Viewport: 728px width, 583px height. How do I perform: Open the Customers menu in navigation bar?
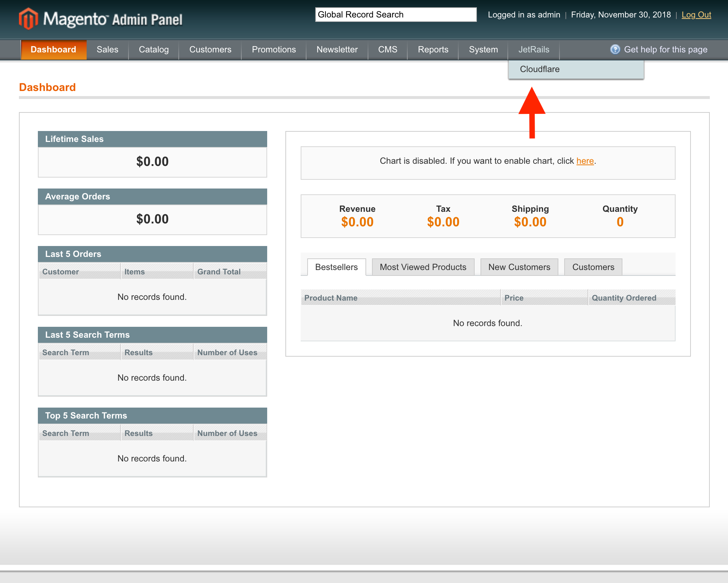pyautogui.click(x=210, y=49)
